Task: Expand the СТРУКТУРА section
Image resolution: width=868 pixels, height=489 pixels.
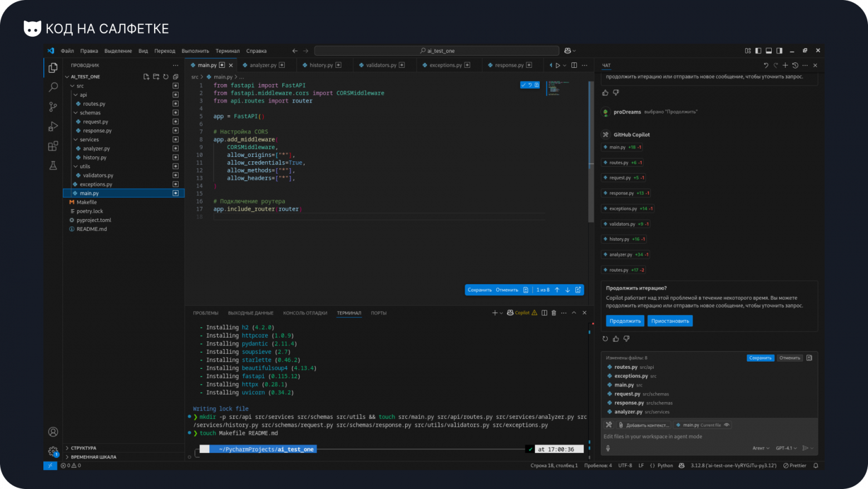Action: (83, 448)
